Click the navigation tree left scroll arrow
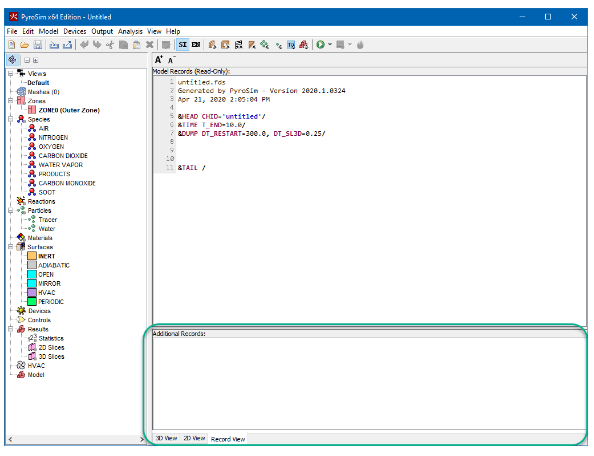The width and height of the screenshot is (594, 456). click(10, 439)
